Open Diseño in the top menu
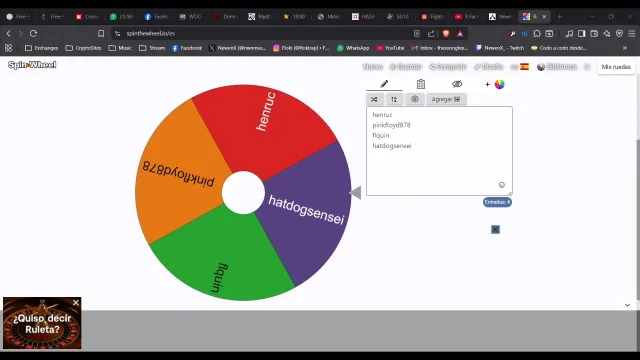 [489, 67]
